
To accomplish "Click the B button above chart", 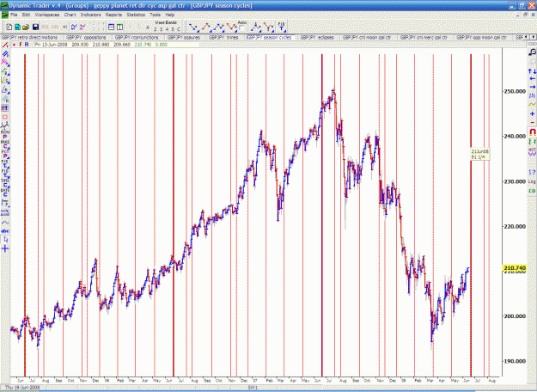I will pos(27,45).
